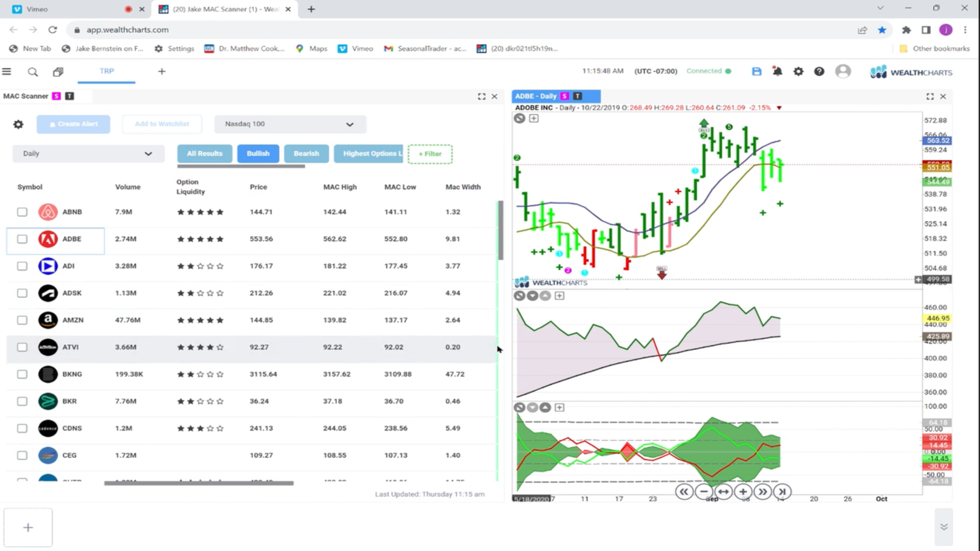Switch to the TRP workspace tab
980x551 pixels.
(x=107, y=71)
